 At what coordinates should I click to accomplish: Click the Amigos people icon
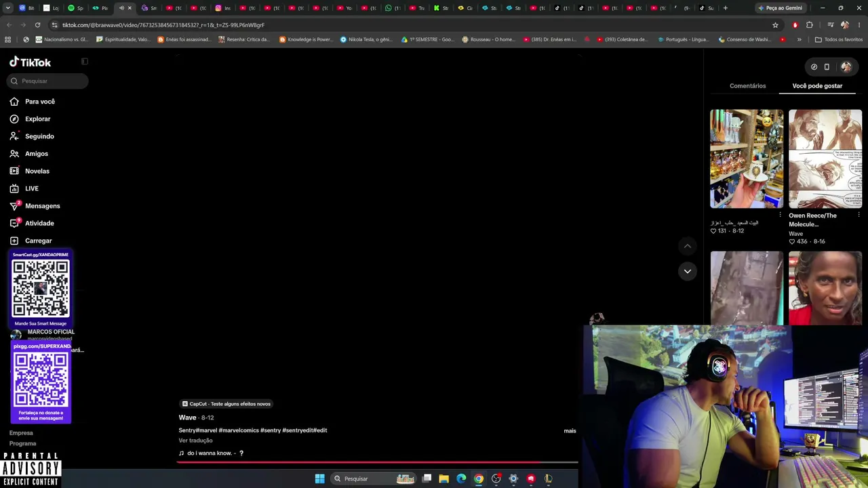coord(14,154)
